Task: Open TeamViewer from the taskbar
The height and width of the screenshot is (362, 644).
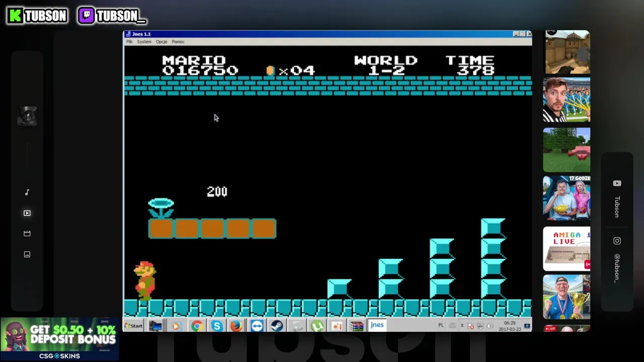Action: click(257, 326)
